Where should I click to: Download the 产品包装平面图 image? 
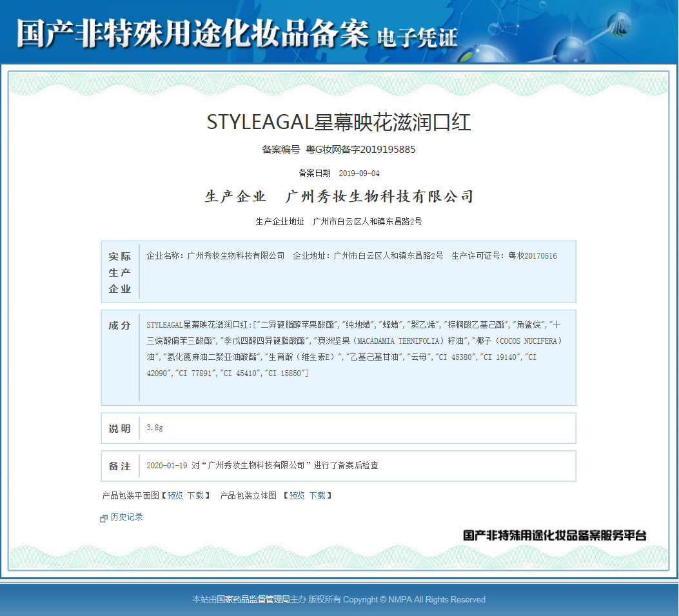195,495
